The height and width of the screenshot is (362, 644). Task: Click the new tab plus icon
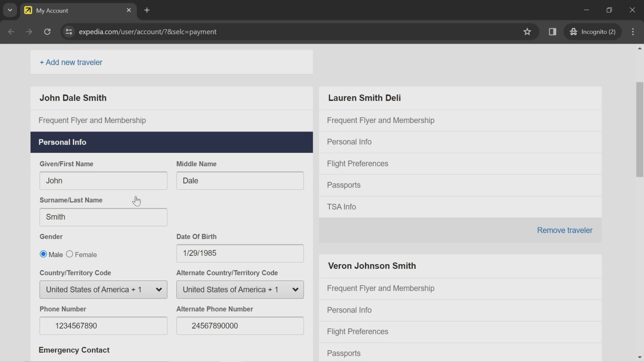147,10
